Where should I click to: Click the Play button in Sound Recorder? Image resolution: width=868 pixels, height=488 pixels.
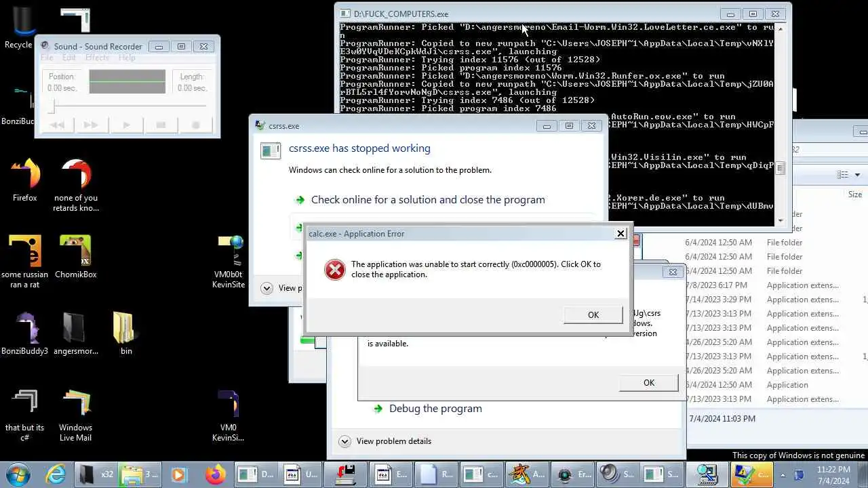(126, 125)
